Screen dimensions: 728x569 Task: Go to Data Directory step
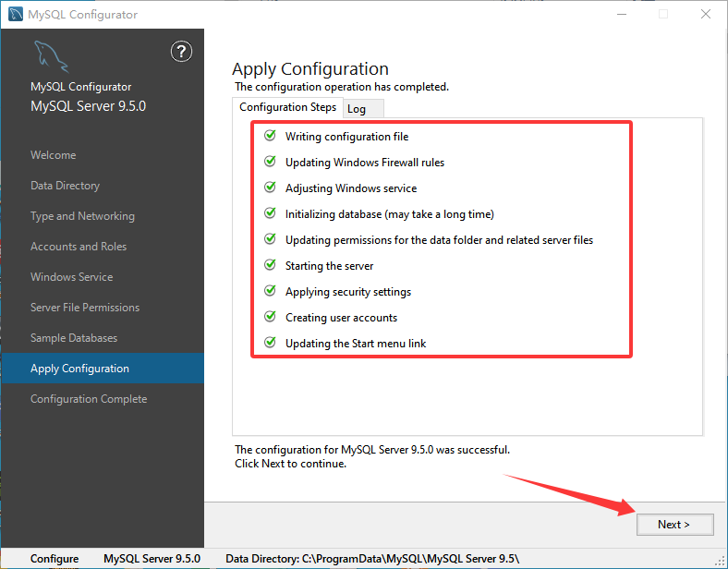pos(65,186)
